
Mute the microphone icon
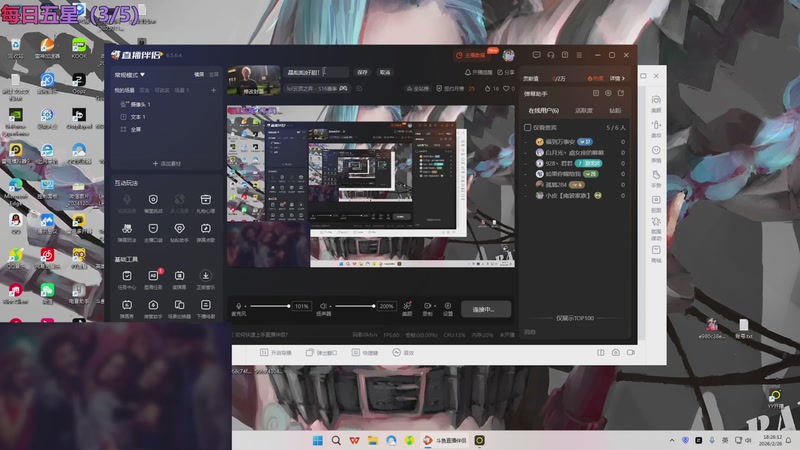click(x=238, y=306)
